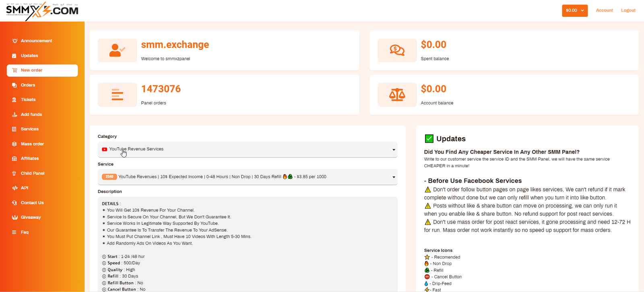Click the Affiliates icon in sidebar
Screen dimensions: 644x292
click(14, 158)
